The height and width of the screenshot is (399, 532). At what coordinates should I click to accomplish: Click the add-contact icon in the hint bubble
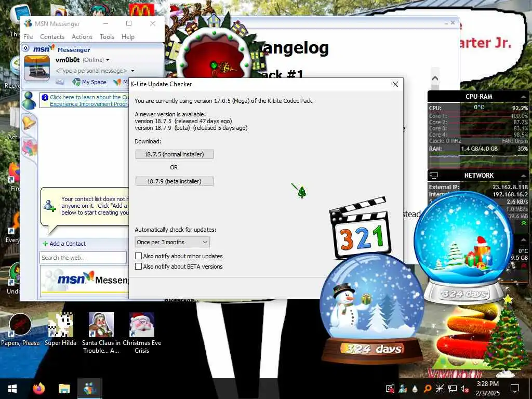coord(49,206)
